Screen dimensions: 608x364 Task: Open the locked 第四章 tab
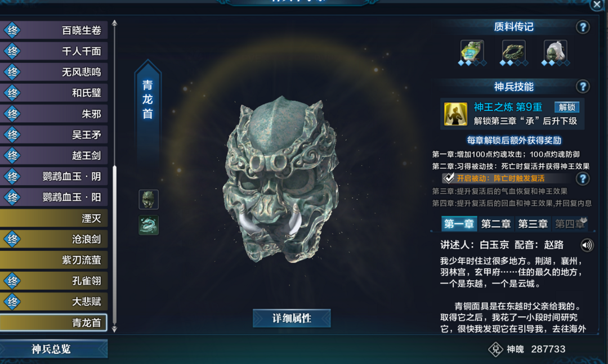click(x=570, y=224)
